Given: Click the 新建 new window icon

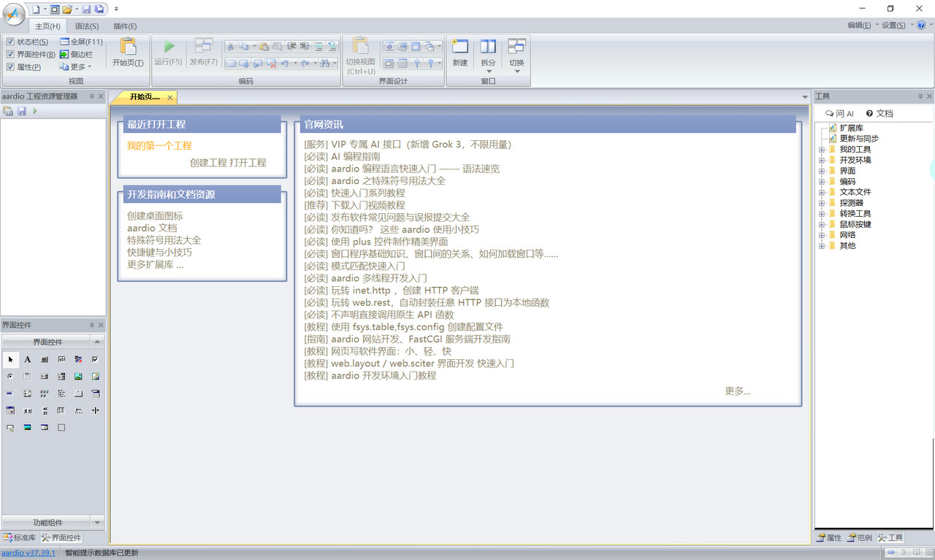Looking at the screenshot, I should tap(459, 47).
